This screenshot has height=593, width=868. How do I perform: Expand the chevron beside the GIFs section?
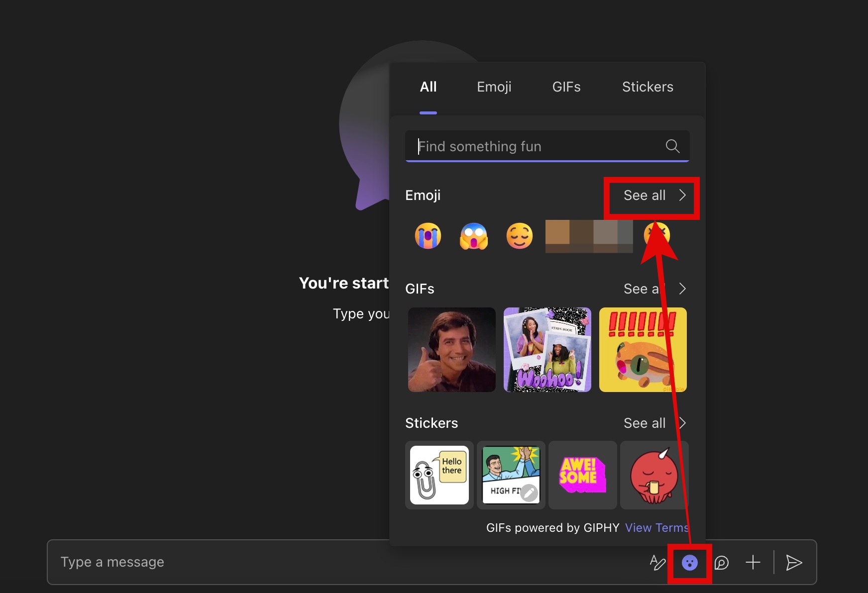click(683, 289)
